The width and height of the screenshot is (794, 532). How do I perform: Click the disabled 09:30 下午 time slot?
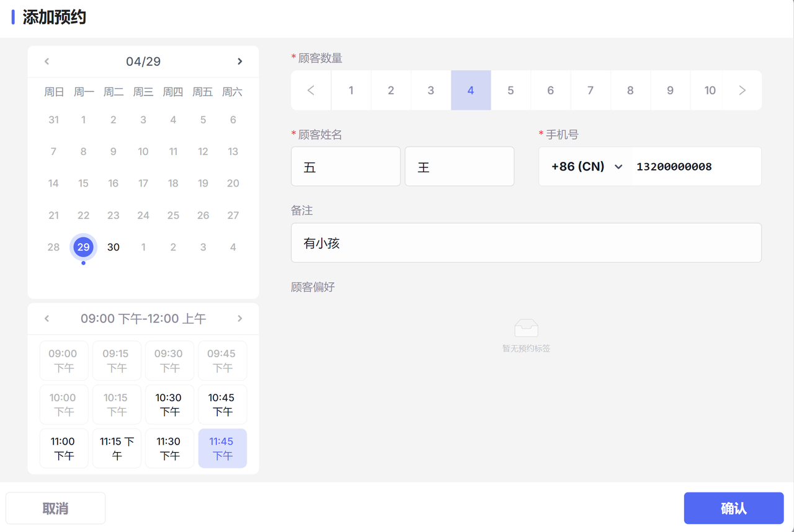click(169, 361)
